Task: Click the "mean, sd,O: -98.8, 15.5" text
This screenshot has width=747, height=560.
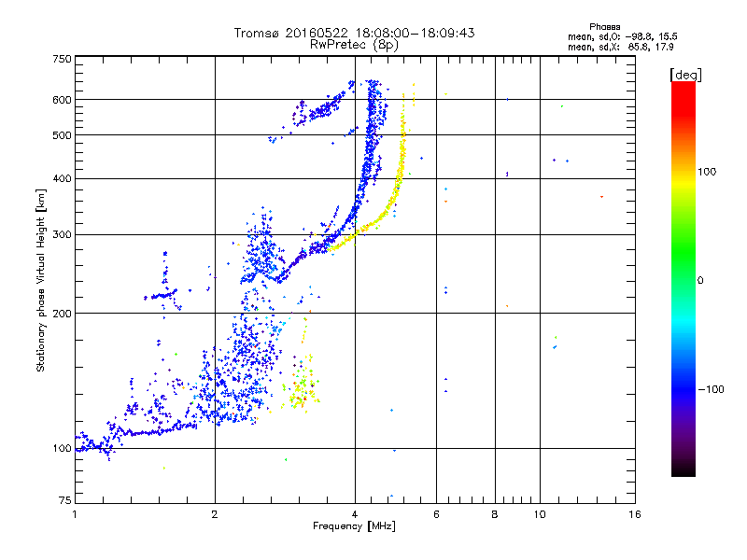Action: coord(622,36)
